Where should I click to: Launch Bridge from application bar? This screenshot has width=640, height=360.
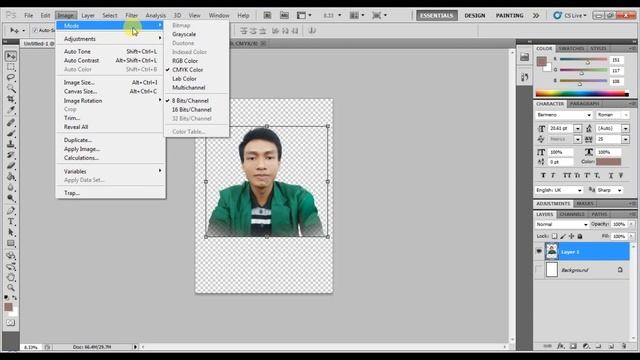click(267, 16)
